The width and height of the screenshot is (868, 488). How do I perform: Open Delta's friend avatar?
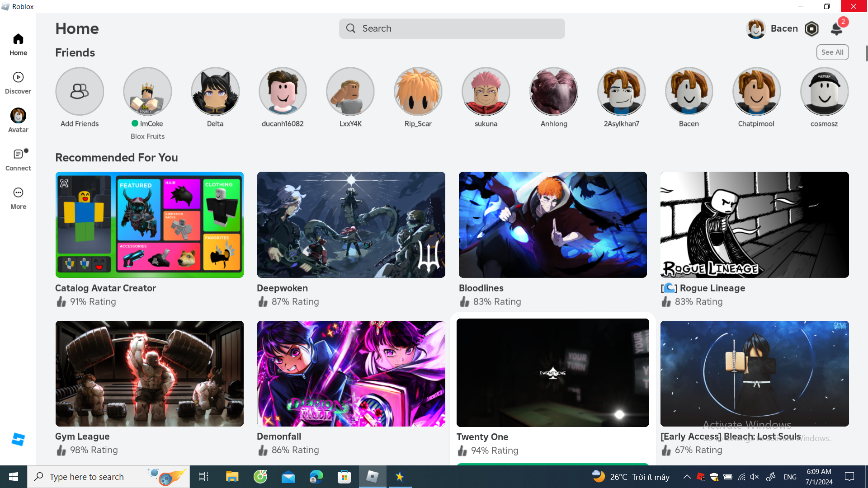(215, 91)
